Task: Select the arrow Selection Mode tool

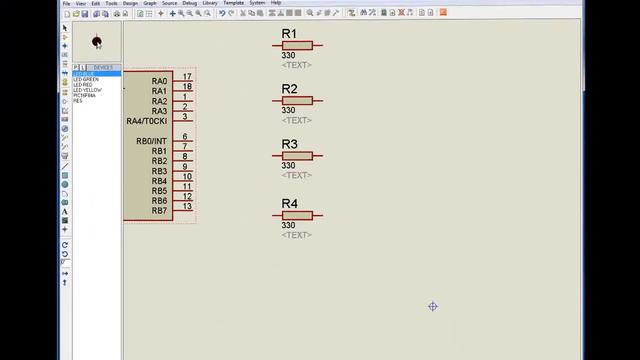Action: click(65, 28)
